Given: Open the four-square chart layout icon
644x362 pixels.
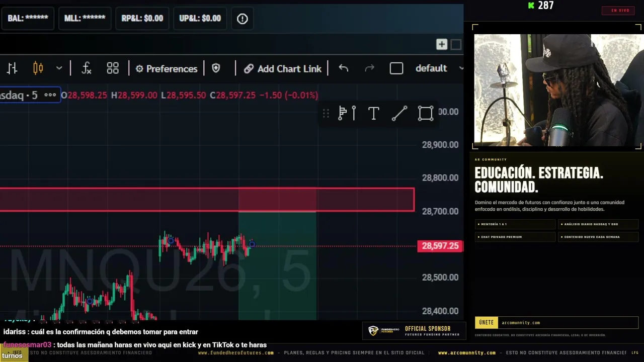Looking at the screenshot, I should pos(113,68).
